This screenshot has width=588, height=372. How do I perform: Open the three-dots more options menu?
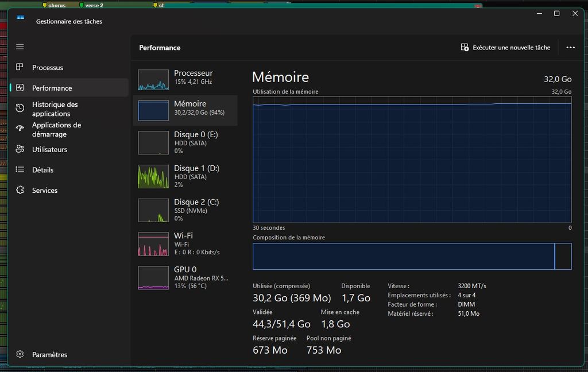pos(570,48)
